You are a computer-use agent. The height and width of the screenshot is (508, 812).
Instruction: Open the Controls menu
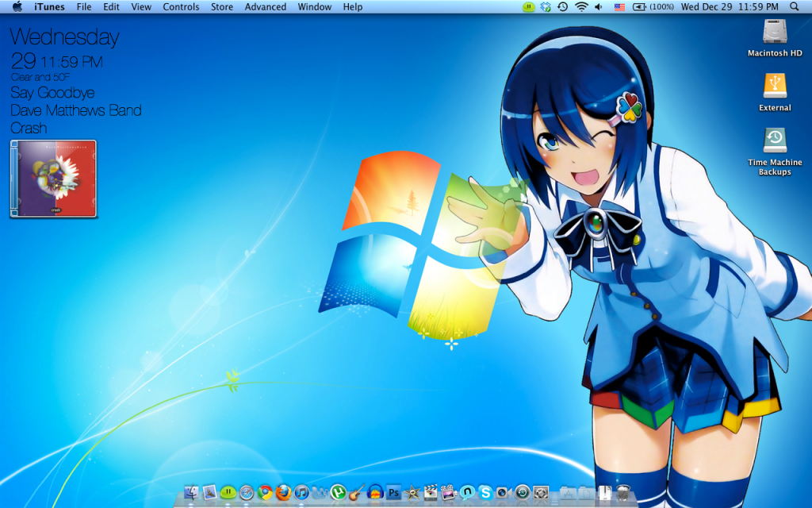pyautogui.click(x=182, y=6)
